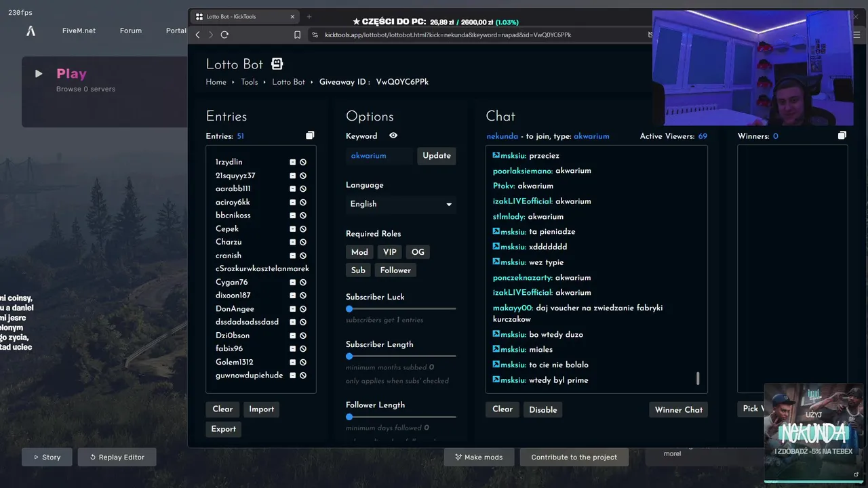Screen dimensions: 868x488
Task: Click the Disable chat button
Action: click(x=543, y=409)
